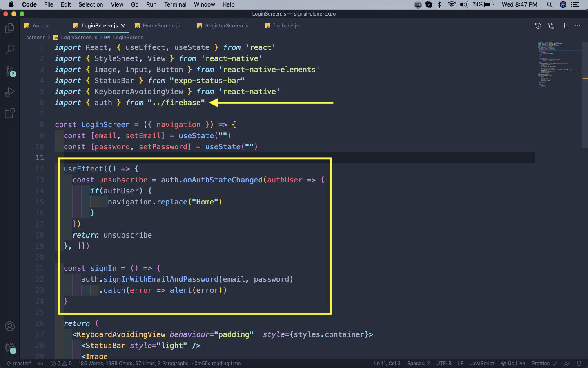Screen dimensions: 588x368
Task: Click the Wi-Fi menu bar icon
Action: [452, 4]
